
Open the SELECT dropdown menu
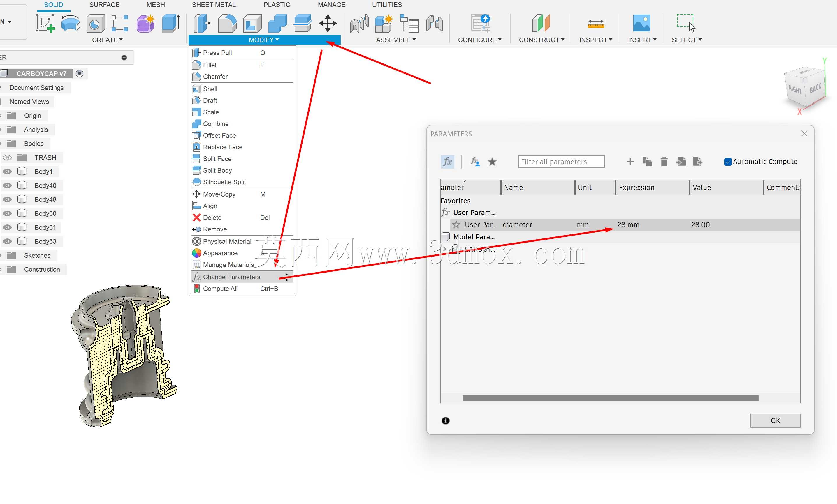tap(687, 40)
